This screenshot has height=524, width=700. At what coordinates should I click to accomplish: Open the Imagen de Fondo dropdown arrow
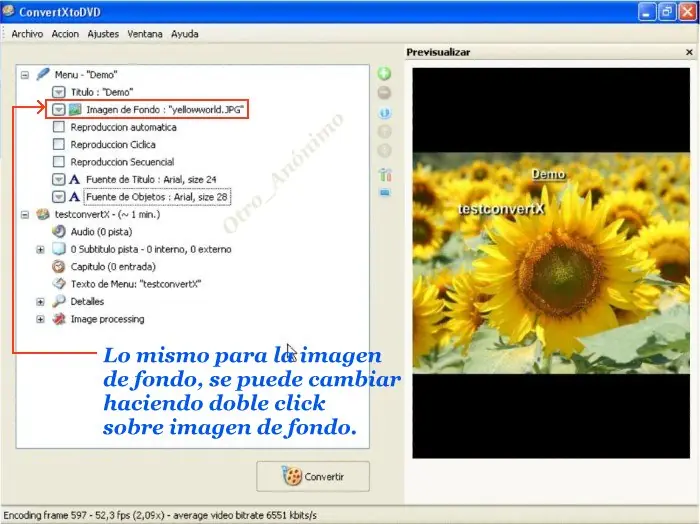(x=59, y=109)
